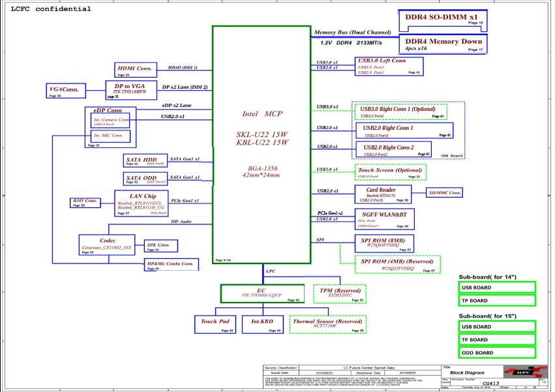Click the VGAConn. block

tap(65, 91)
